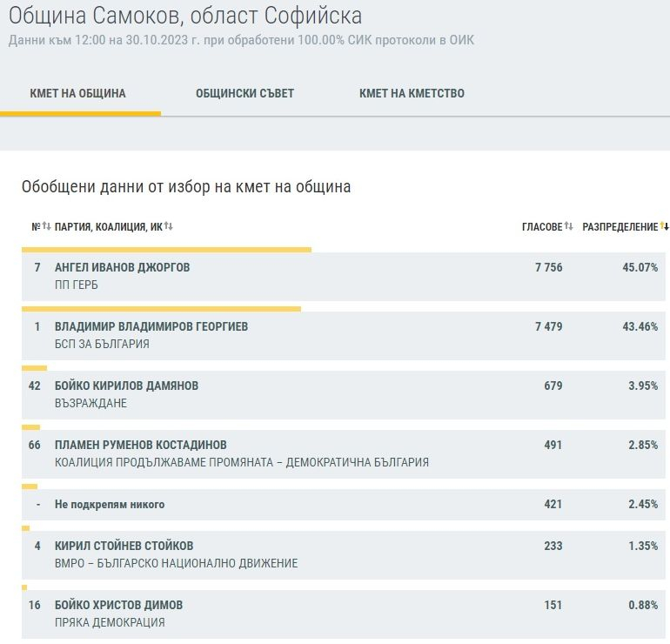Select candidate БОЙКО КИРИЛОВ ДАМЯНОВ
The height and width of the screenshot is (644, 670).
tap(126, 386)
